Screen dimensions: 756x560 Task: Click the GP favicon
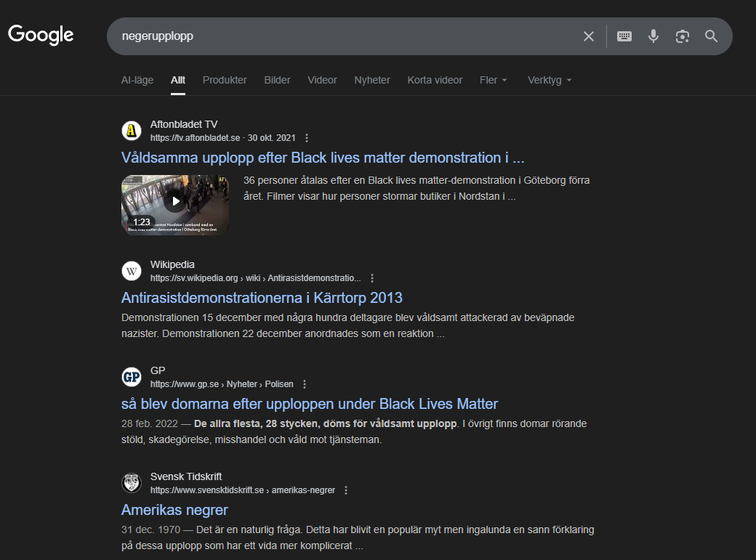coord(131,377)
